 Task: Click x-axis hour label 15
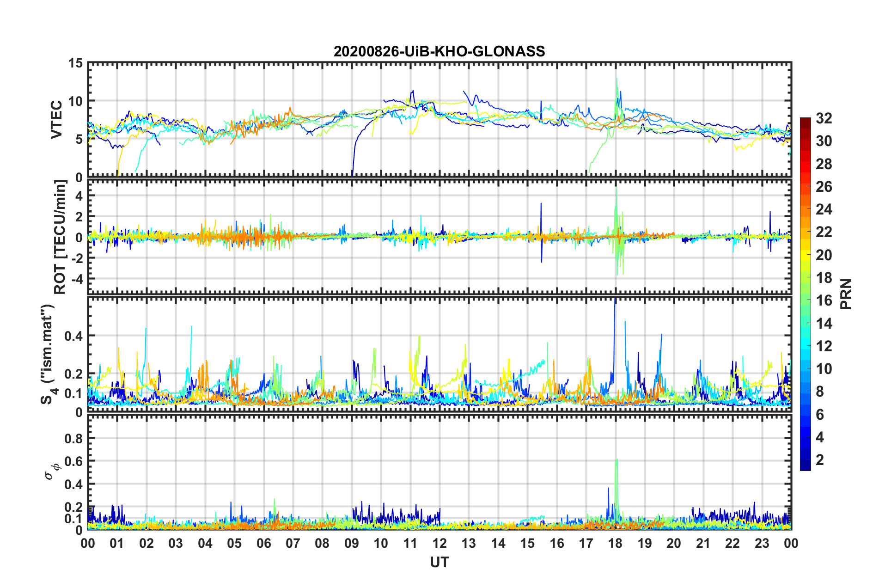527,543
